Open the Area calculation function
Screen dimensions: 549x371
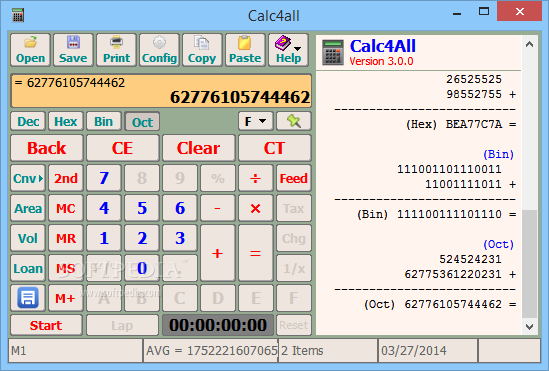click(x=28, y=208)
